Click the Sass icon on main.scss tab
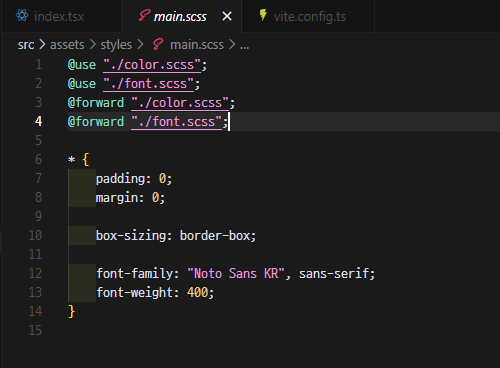Viewport: 500px width, 368px height. pos(144,16)
